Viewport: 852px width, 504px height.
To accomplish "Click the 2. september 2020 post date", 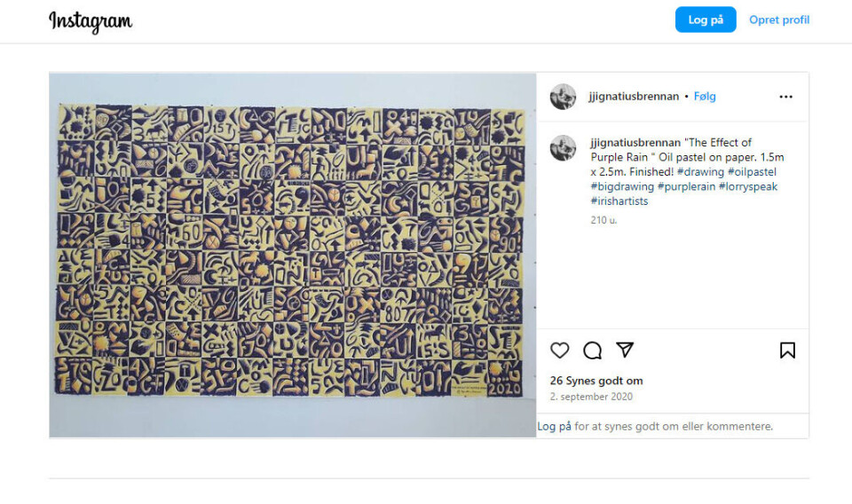I will [591, 397].
